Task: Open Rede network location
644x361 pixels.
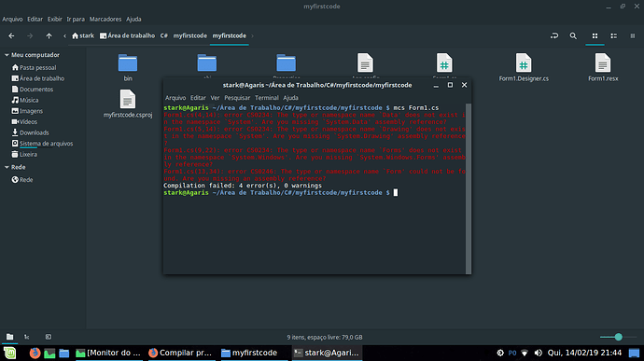Action: coord(22,179)
